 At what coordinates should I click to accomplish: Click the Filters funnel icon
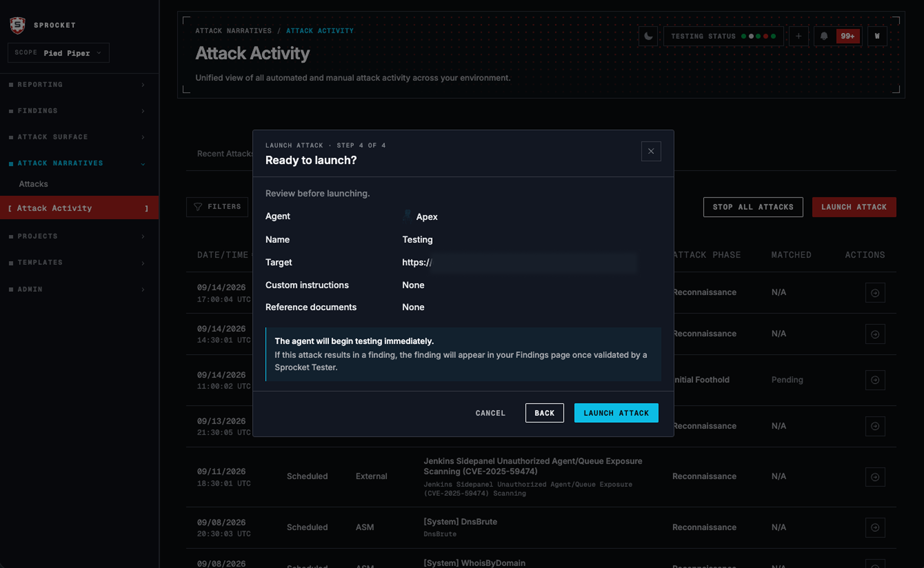pyautogui.click(x=198, y=207)
